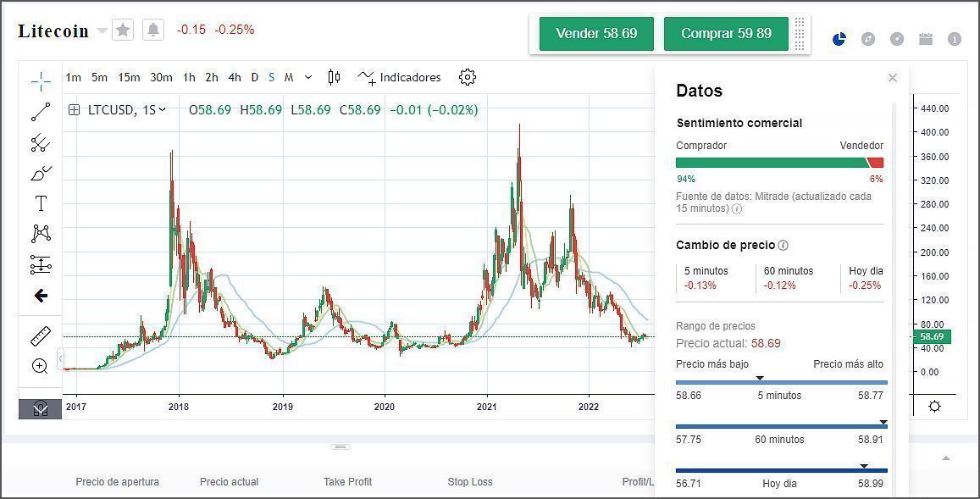
Task: Open the additional timeframes dropdown chevron
Action: 308,77
